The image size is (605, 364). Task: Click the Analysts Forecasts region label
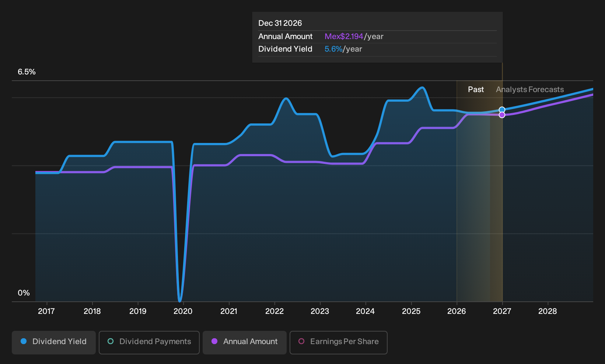[x=530, y=90]
